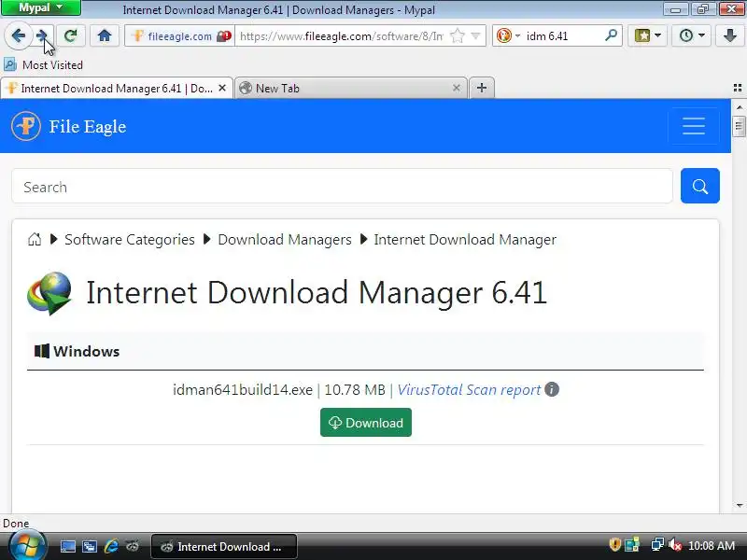Select the Internet Download taskbar button
Viewport: 747px width, 560px height.
pyautogui.click(x=224, y=547)
